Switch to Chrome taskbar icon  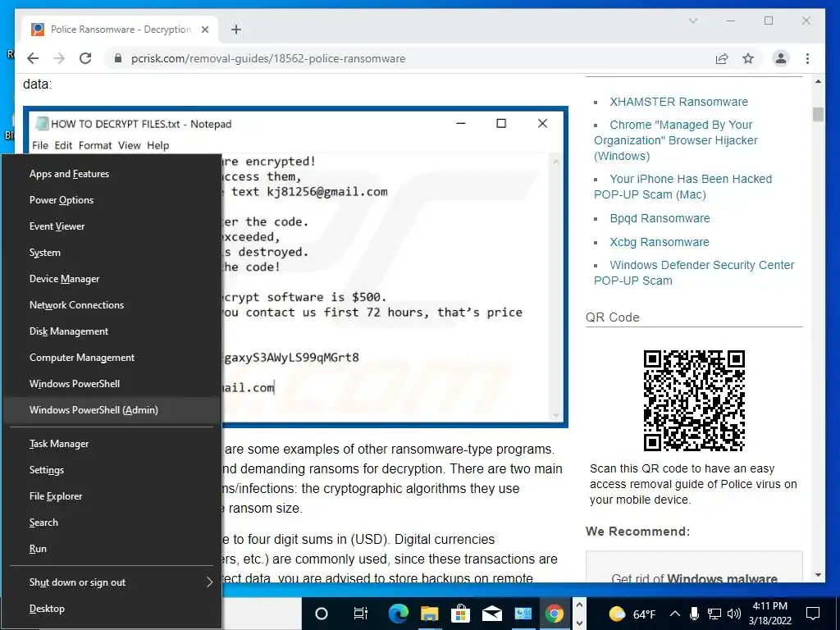coord(554,614)
